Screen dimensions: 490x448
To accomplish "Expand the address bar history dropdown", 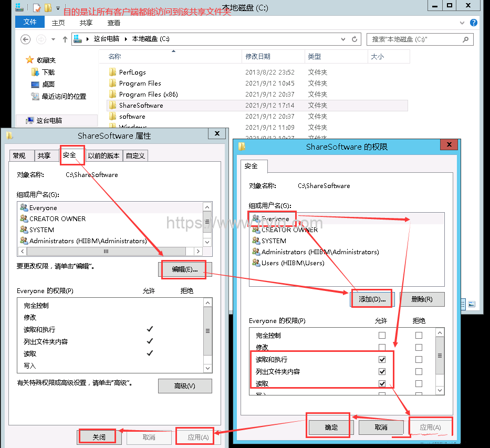I will tap(343, 39).
